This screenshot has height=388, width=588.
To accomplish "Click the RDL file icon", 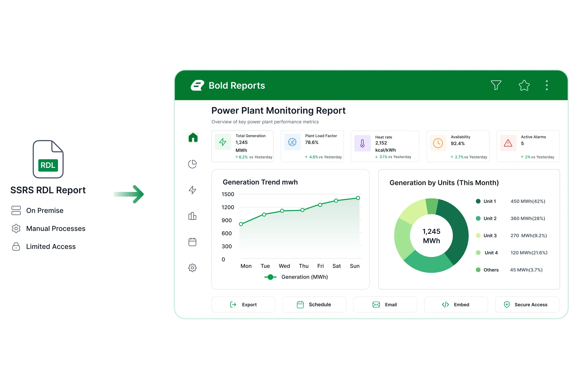I will pyautogui.click(x=48, y=159).
